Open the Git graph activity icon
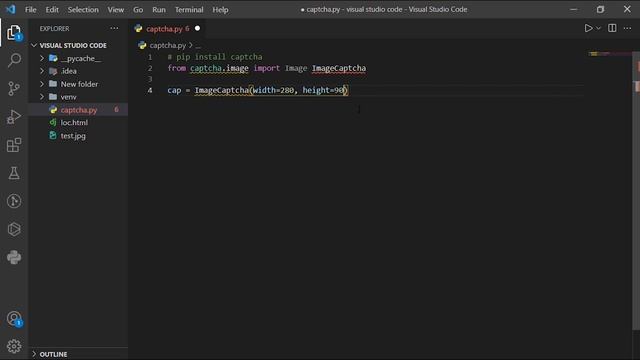This screenshot has height=360, width=640. (x=14, y=201)
